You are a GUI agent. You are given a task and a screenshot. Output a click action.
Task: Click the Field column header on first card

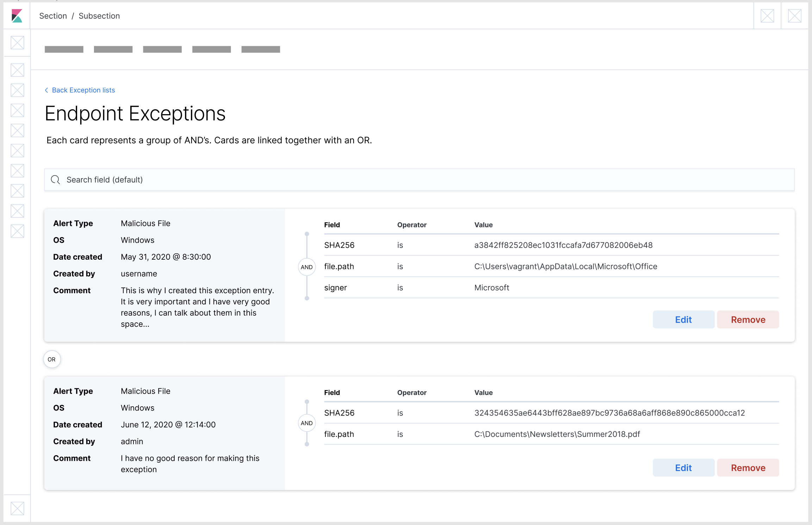(x=332, y=224)
